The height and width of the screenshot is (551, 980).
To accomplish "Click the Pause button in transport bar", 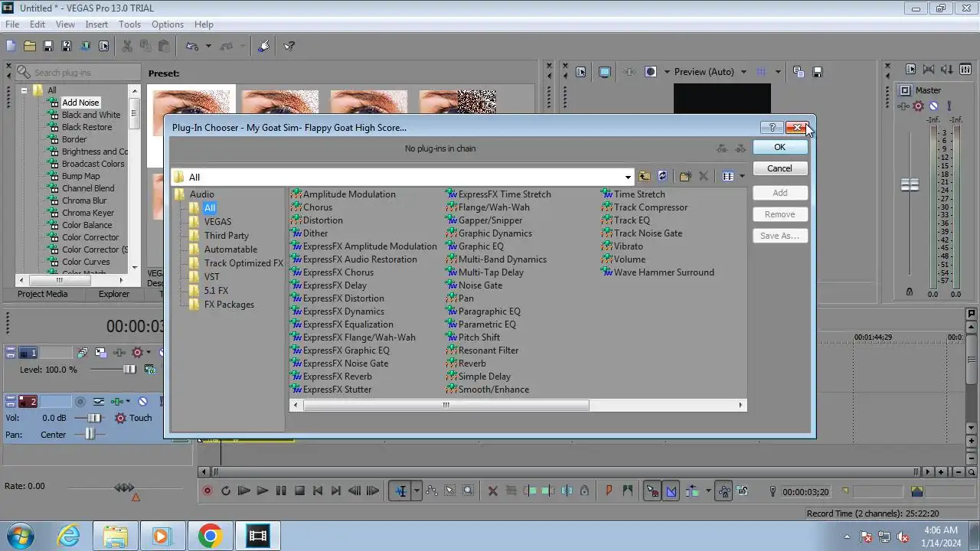I will coord(281,491).
